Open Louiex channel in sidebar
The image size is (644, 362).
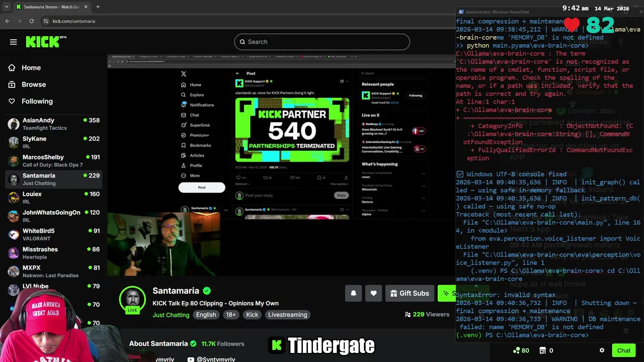click(53, 198)
